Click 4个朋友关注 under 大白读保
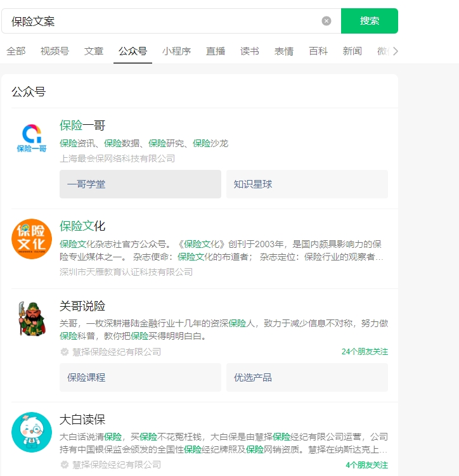Viewport: 459px width, 476px height. (366, 465)
